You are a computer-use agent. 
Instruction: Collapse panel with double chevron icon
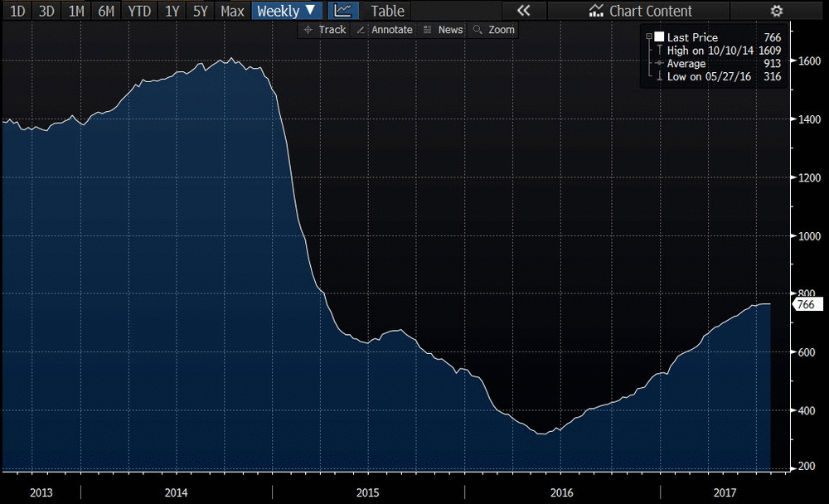click(x=523, y=11)
